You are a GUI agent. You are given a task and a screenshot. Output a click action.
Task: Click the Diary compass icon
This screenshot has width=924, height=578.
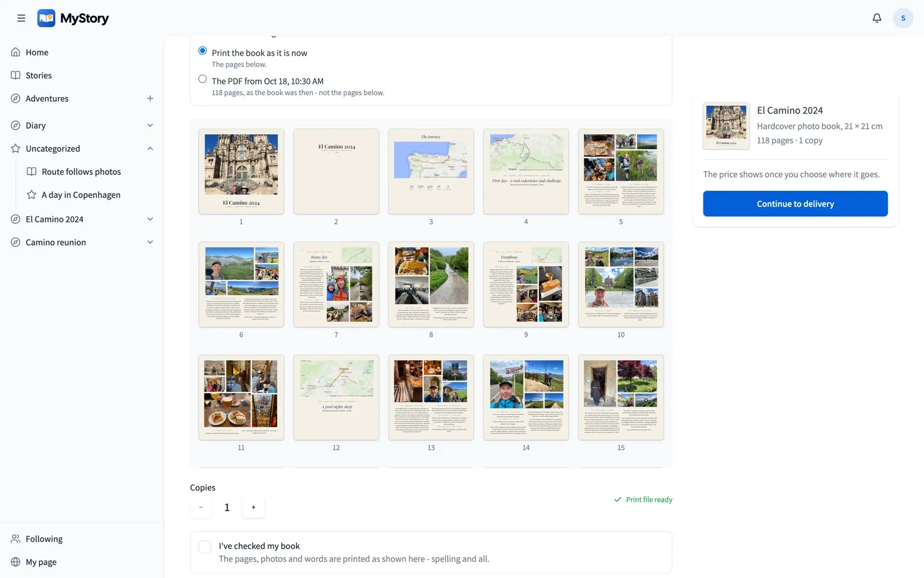point(16,125)
